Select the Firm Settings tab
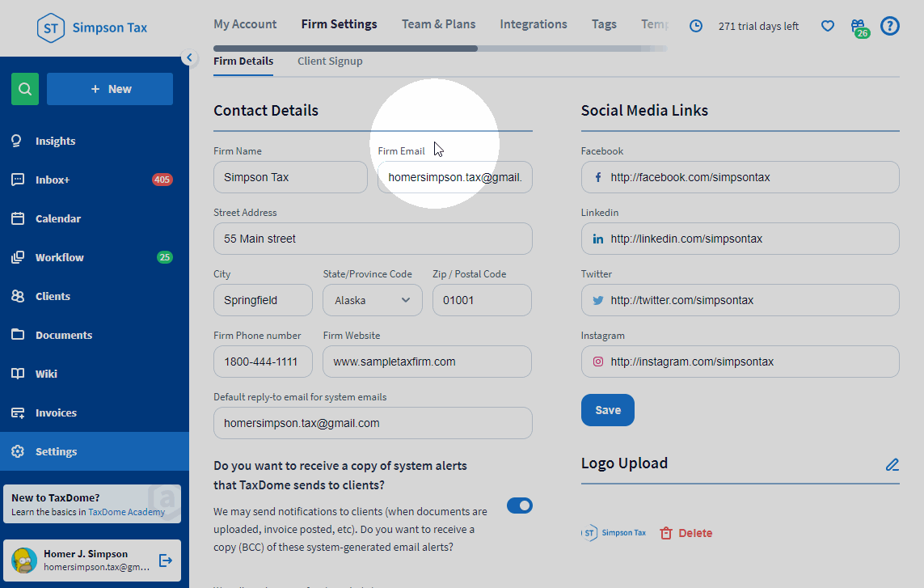 click(339, 24)
